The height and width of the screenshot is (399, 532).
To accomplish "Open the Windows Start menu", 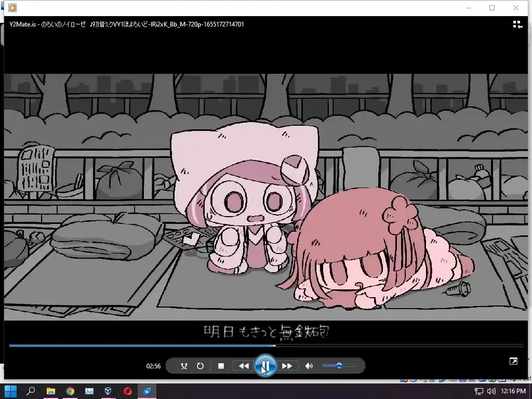I will (10, 391).
